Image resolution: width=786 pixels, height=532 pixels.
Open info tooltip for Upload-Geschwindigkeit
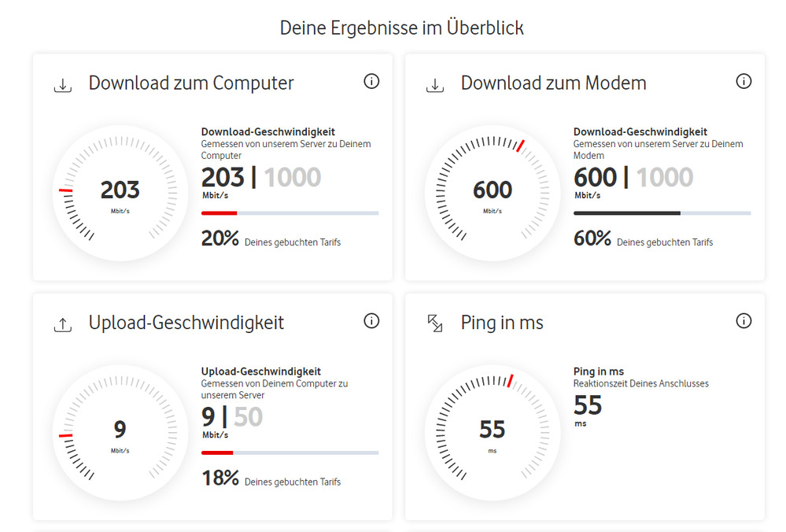tap(371, 320)
